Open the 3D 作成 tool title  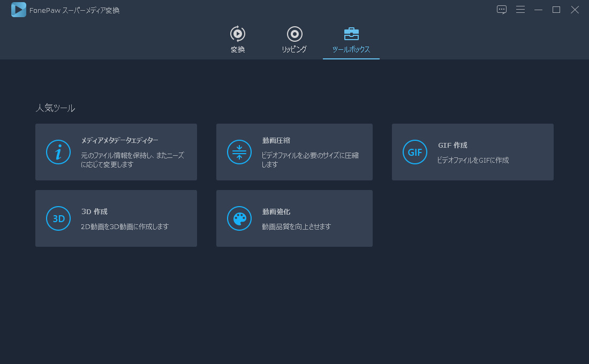tap(94, 211)
